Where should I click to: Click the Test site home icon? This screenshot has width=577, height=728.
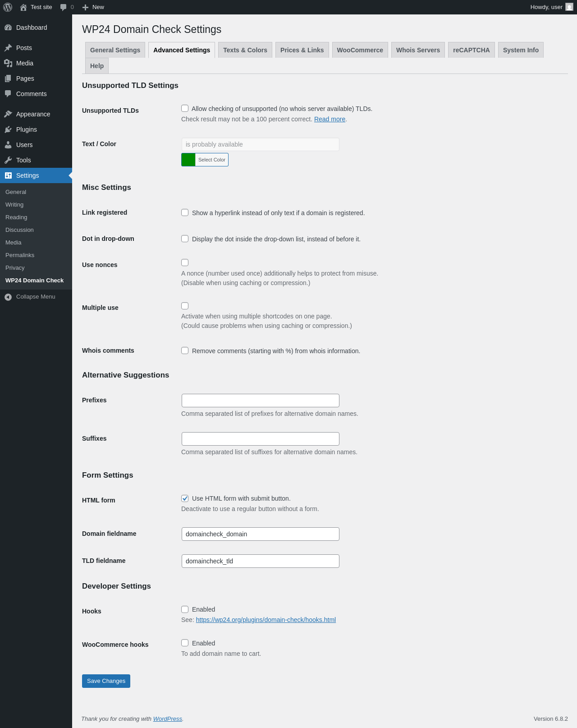click(23, 7)
